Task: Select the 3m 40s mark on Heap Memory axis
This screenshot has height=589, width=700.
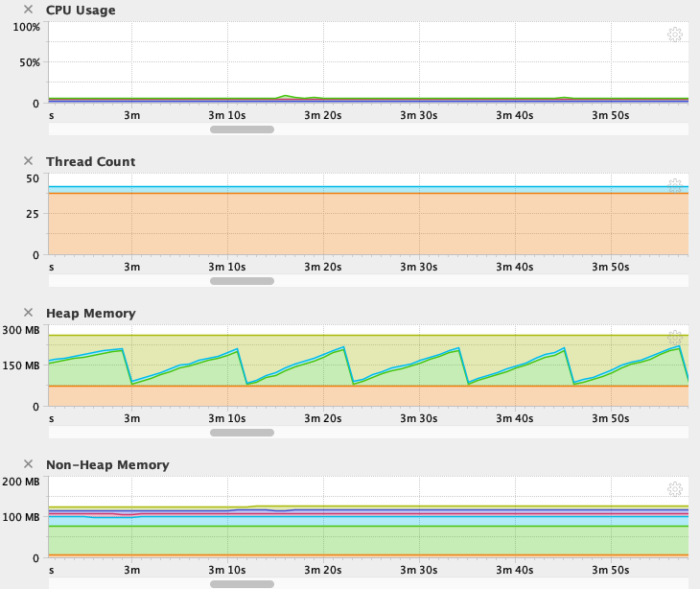Action: click(515, 419)
